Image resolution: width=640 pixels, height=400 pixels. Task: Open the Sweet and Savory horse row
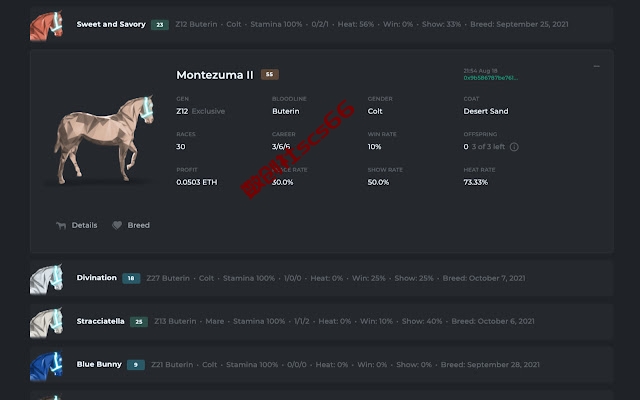tap(321, 24)
